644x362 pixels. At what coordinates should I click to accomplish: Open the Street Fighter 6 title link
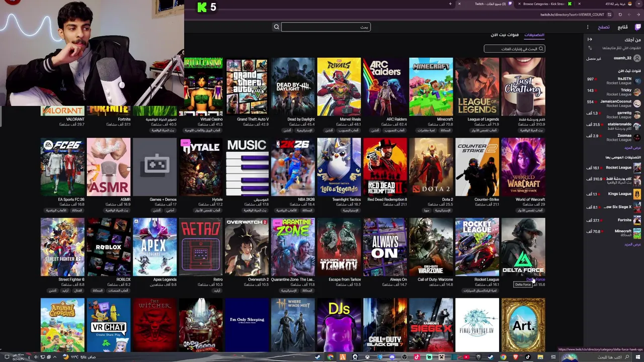(71, 280)
